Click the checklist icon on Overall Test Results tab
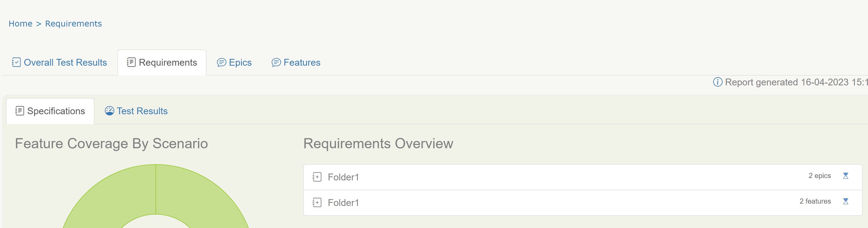Screen dimensions: 868x228 (16, 62)
